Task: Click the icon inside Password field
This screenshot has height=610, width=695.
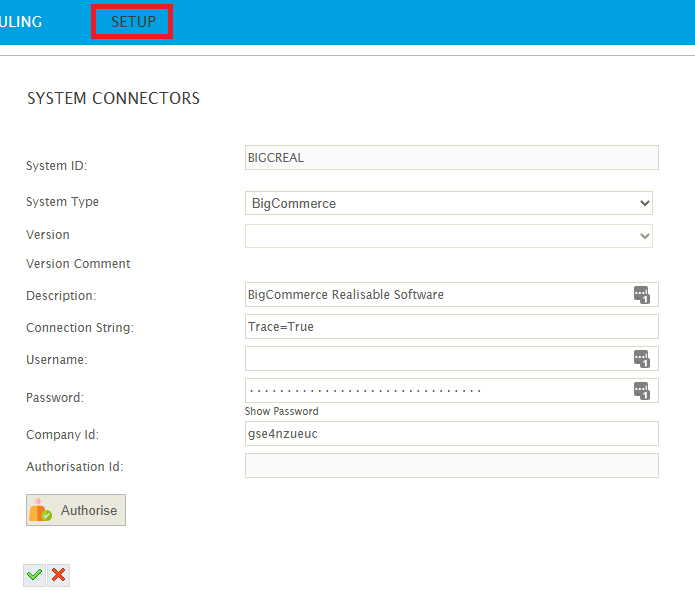Action: point(642,391)
